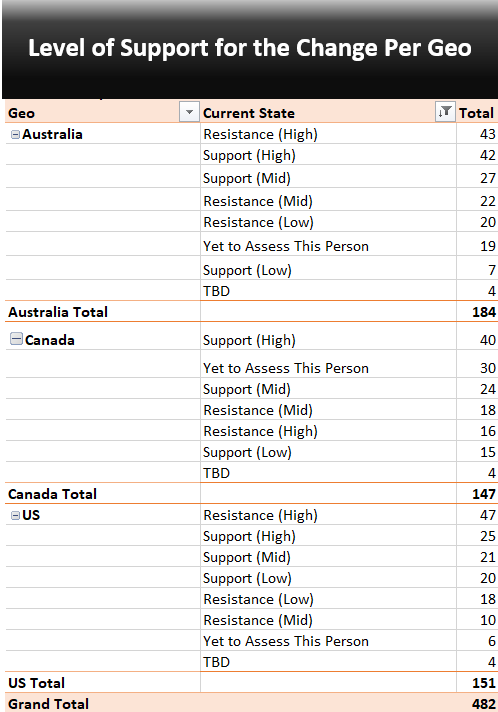Click the Grand Total row label
498x712 pixels.
tap(49, 704)
